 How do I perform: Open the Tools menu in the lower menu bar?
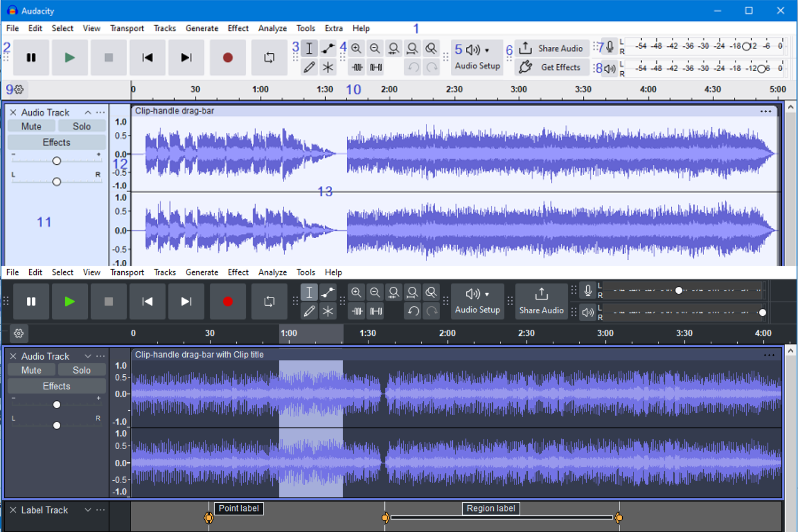click(x=305, y=273)
